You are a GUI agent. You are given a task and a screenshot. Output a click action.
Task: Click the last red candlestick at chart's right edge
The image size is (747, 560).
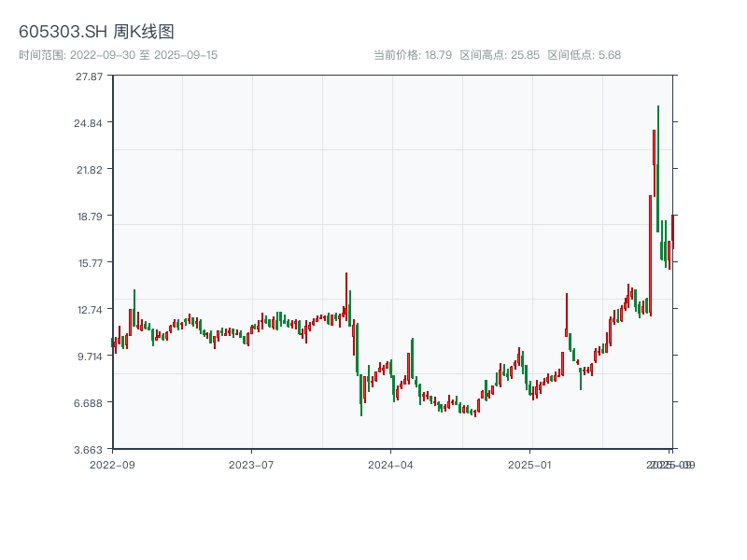[672, 231]
